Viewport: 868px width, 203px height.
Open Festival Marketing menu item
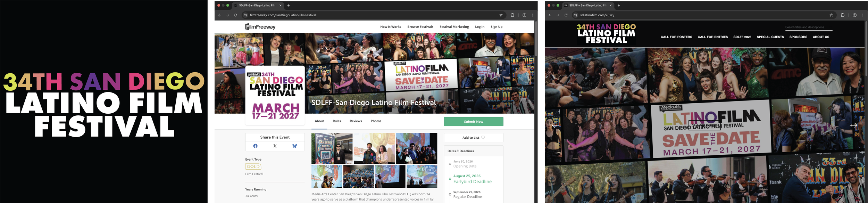click(x=454, y=27)
